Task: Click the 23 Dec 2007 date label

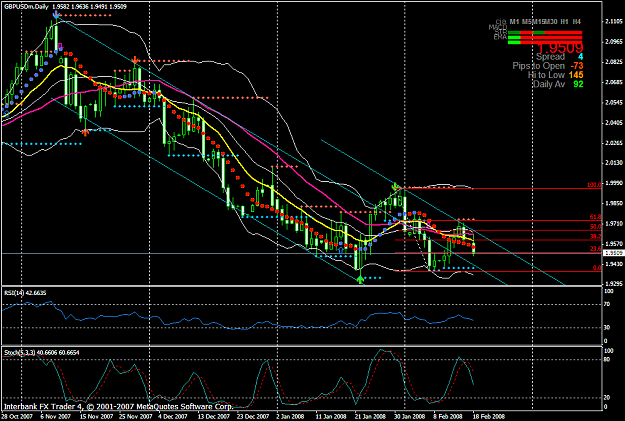Action: point(253,416)
